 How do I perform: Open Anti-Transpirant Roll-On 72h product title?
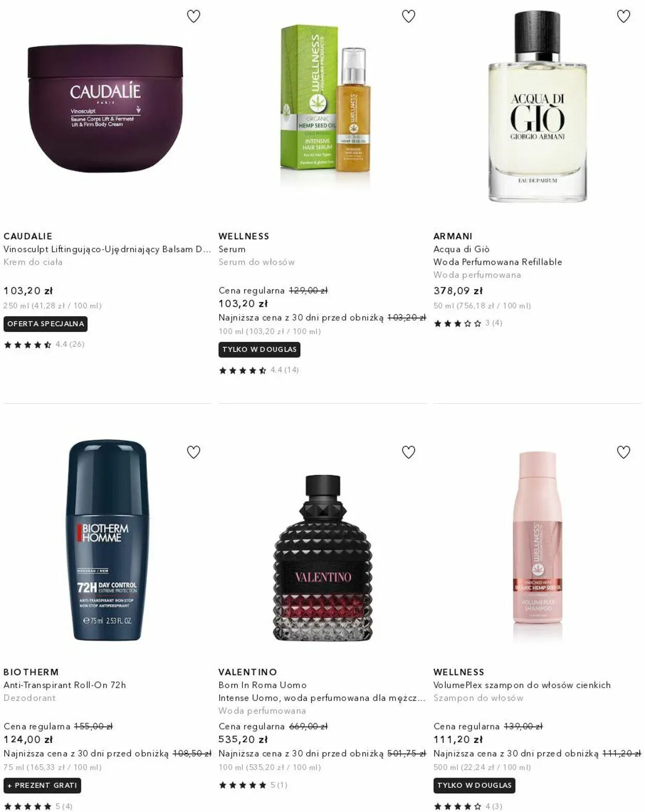click(65, 685)
